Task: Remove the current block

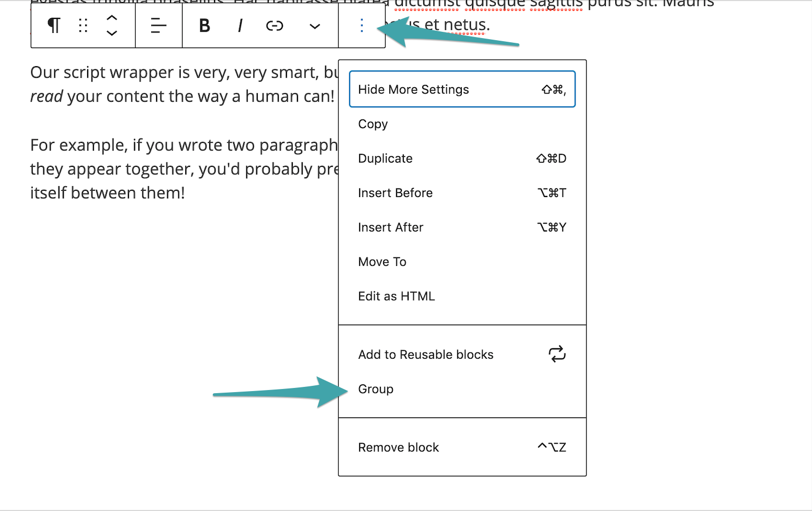Action: [398, 447]
